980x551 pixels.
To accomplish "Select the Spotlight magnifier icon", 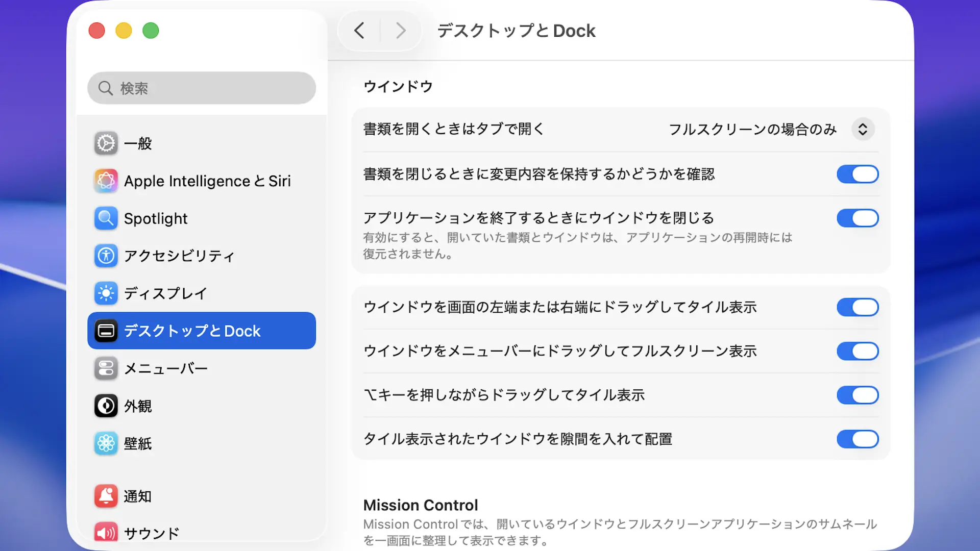I will pos(106,218).
